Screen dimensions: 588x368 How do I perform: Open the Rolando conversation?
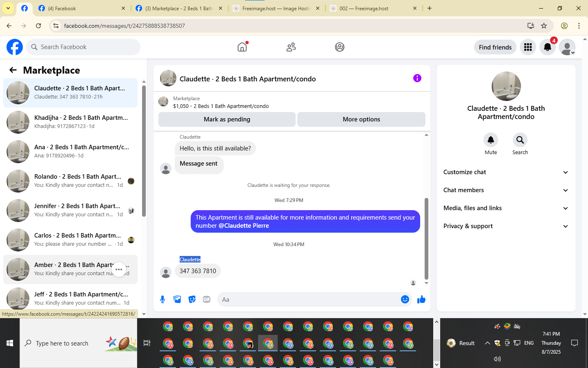click(70, 181)
